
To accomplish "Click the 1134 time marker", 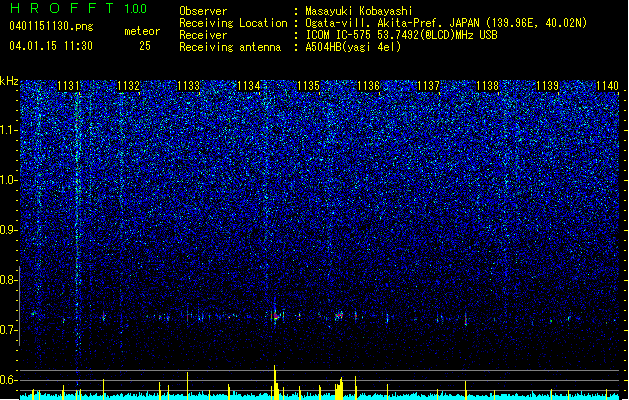I will click(x=248, y=85).
